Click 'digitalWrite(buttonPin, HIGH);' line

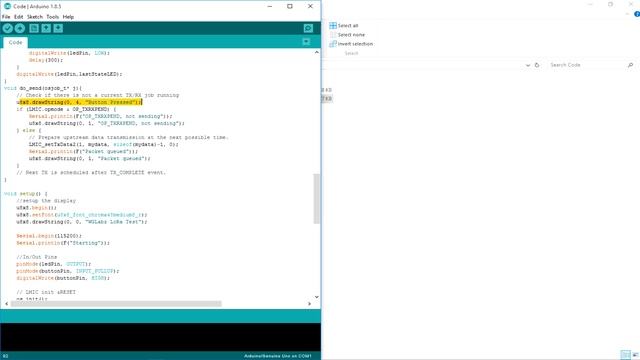tap(63, 278)
